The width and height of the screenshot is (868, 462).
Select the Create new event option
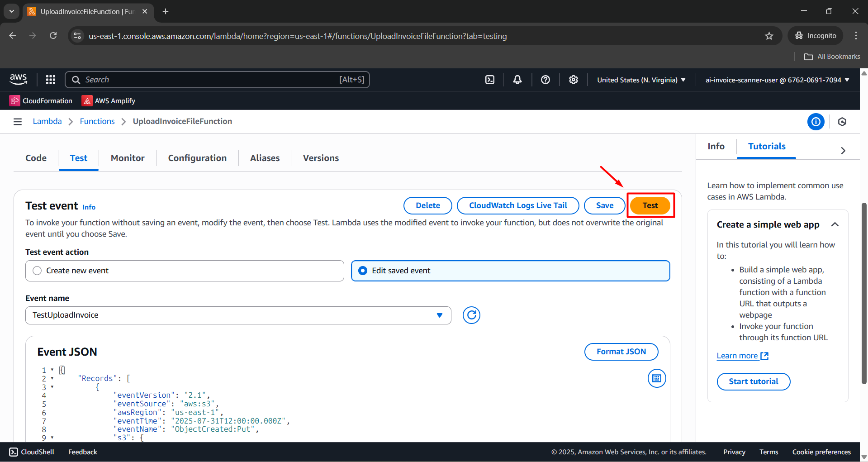[x=37, y=271]
